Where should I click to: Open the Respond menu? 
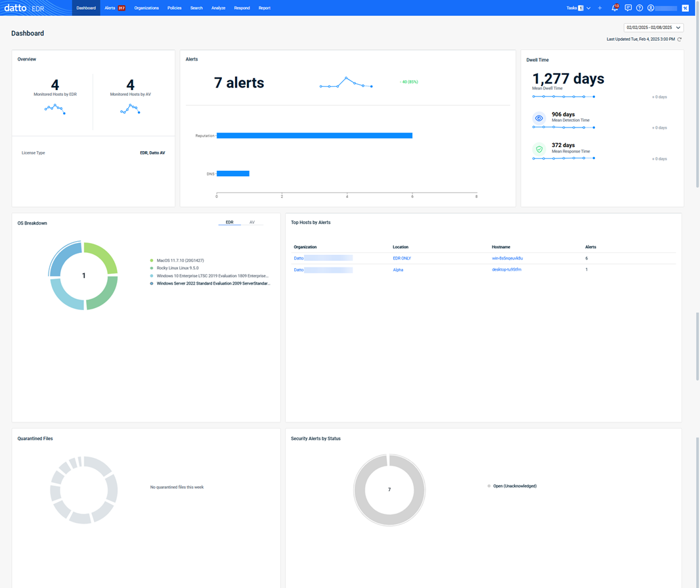tap(242, 8)
